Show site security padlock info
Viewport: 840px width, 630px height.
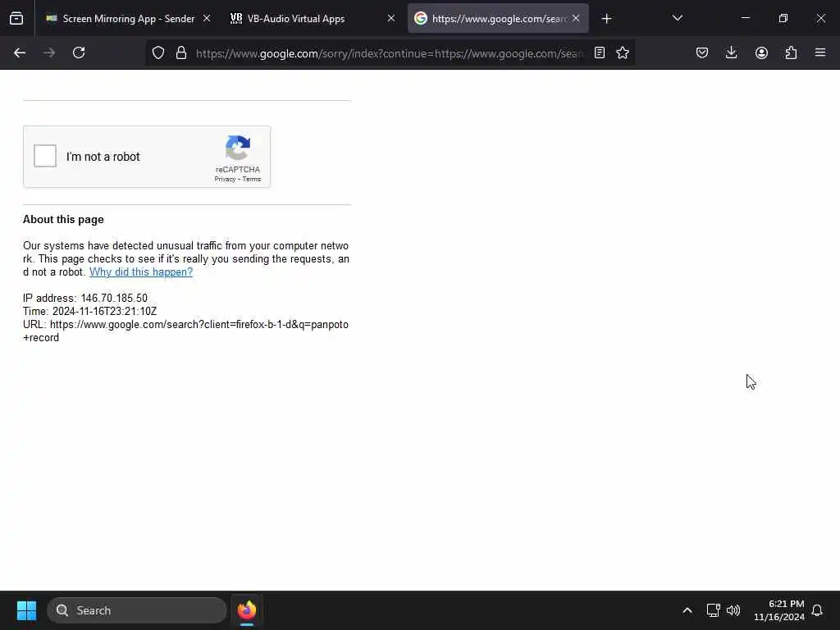coord(181,52)
